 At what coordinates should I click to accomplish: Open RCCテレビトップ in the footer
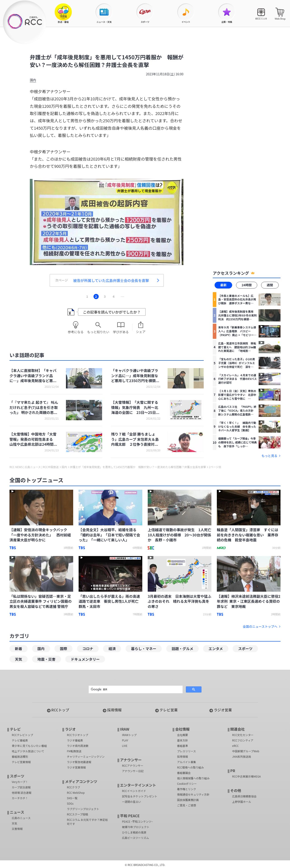click(x=22, y=735)
